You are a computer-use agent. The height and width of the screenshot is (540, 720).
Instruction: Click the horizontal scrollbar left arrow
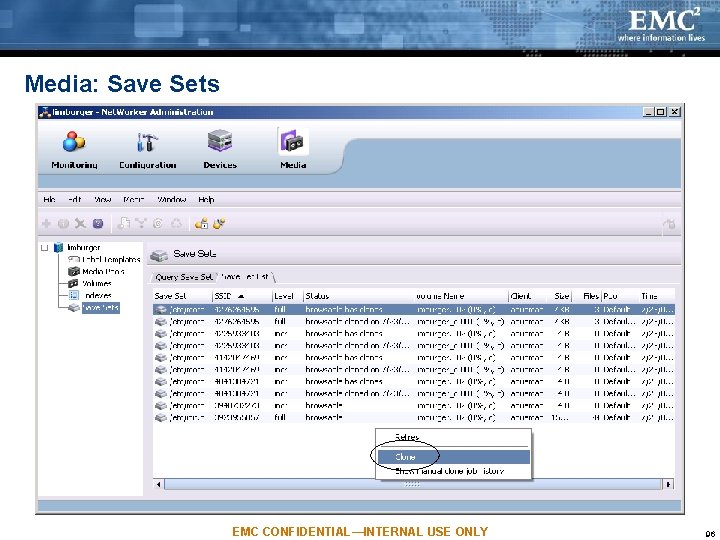(159, 484)
